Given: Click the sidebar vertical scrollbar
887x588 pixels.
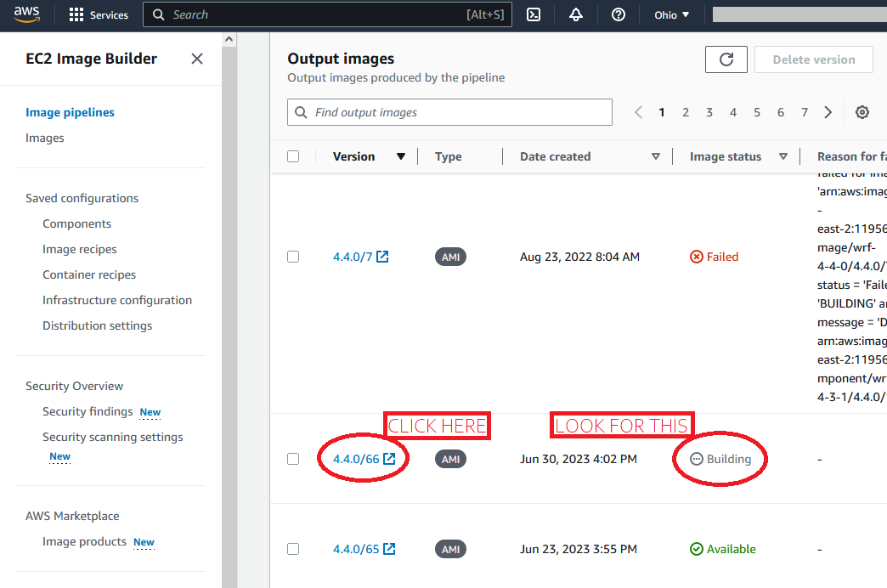Looking at the screenshot, I should tap(229, 317).
